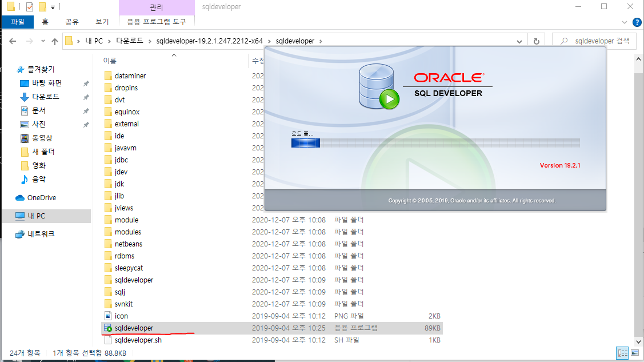Click the SQL Developer loading progress bar
Image resolution: width=644 pixels, height=362 pixels.
[435, 143]
